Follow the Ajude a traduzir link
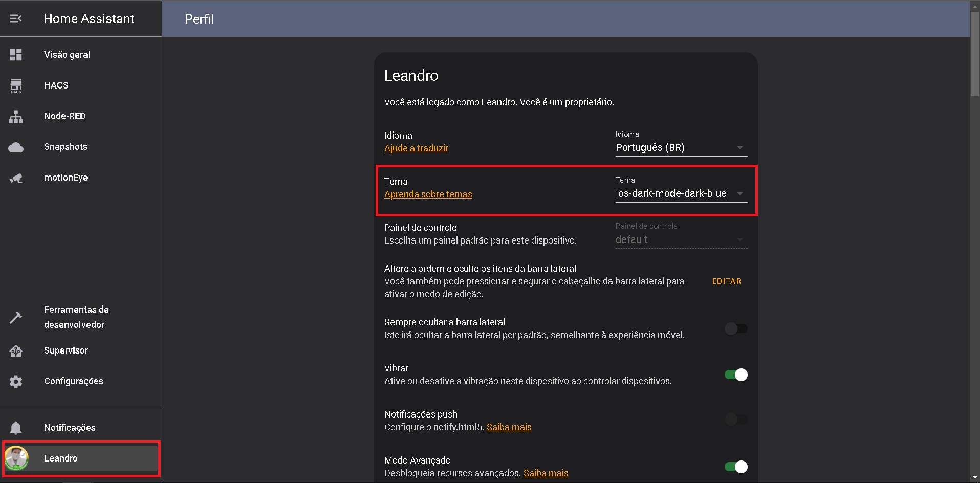The height and width of the screenshot is (483, 980). [x=416, y=148]
